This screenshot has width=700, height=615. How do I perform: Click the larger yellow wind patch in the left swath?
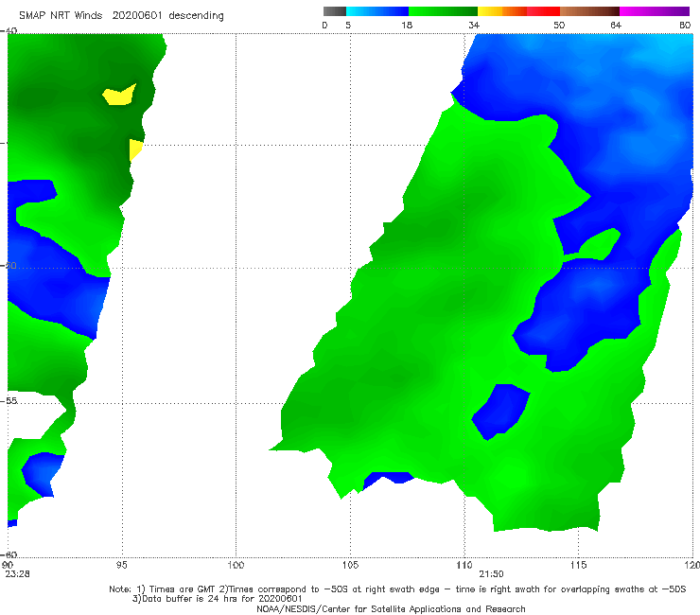(119, 95)
